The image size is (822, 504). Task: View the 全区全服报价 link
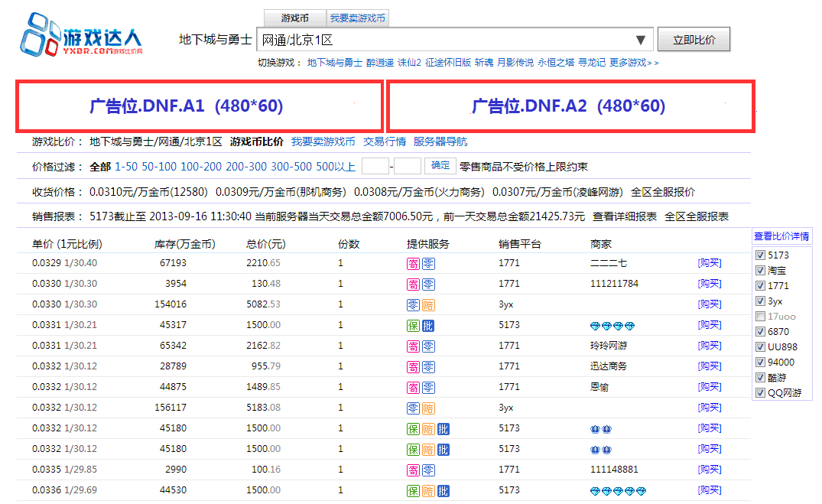click(663, 192)
